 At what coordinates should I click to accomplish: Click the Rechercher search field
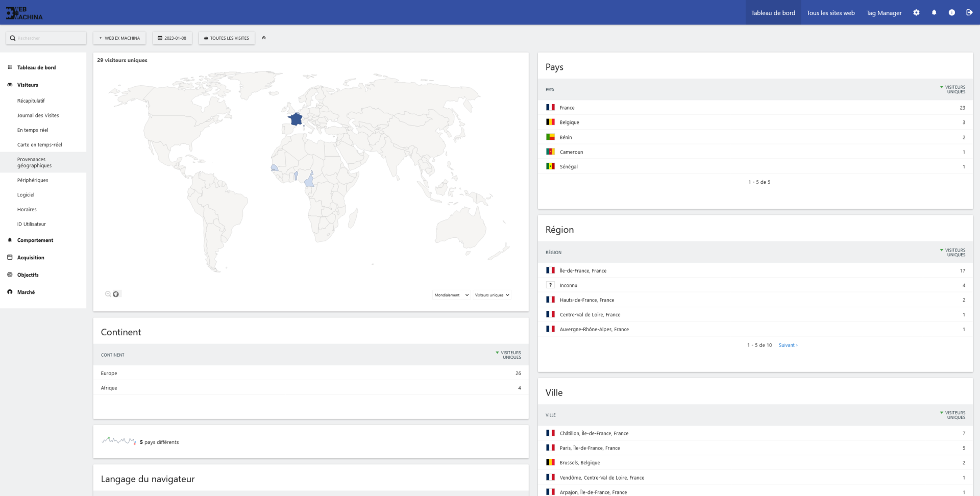(x=46, y=38)
